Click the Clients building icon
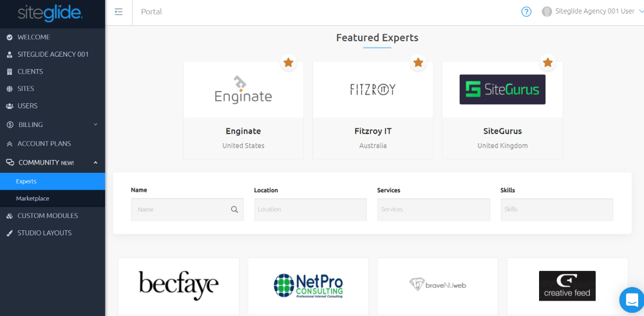644x316 pixels. click(x=10, y=72)
